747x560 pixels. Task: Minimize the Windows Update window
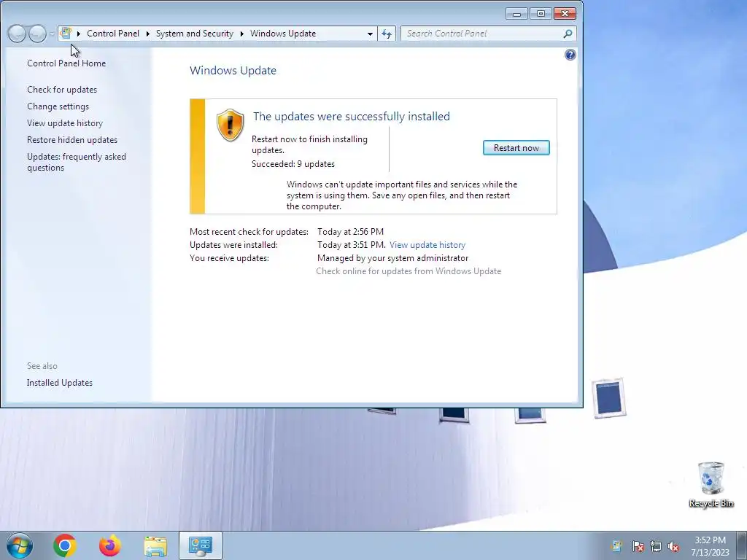point(516,14)
